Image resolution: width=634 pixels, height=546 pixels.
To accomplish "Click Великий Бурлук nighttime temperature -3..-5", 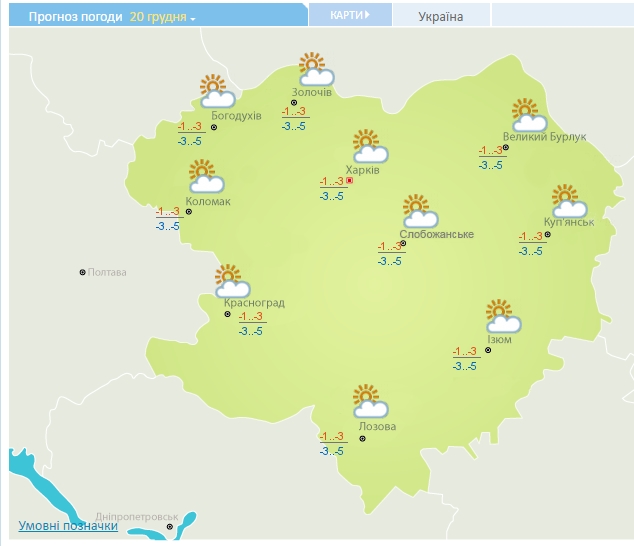I will click(x=491, y=165).
